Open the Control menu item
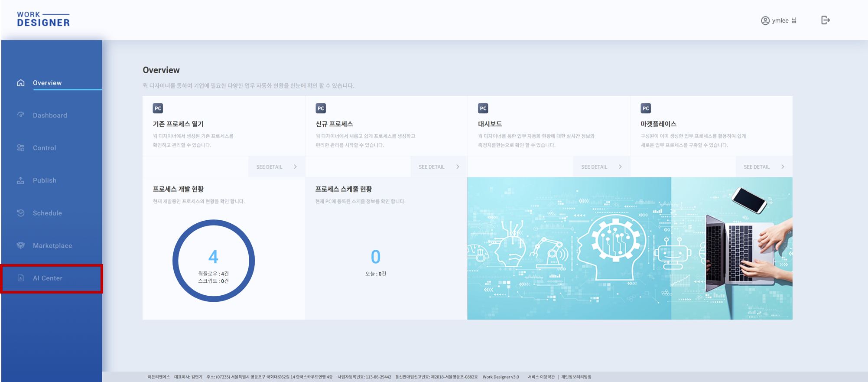 [44, 148]
